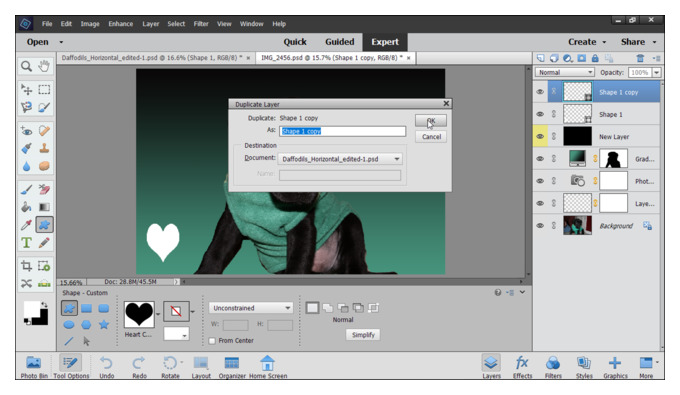680x395 pixels.
Task: Click the shape color swatch
Action: (x=176, y=333)
